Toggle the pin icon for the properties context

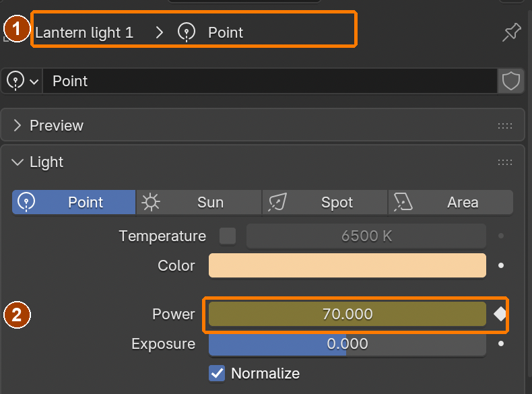click(512, 32)
